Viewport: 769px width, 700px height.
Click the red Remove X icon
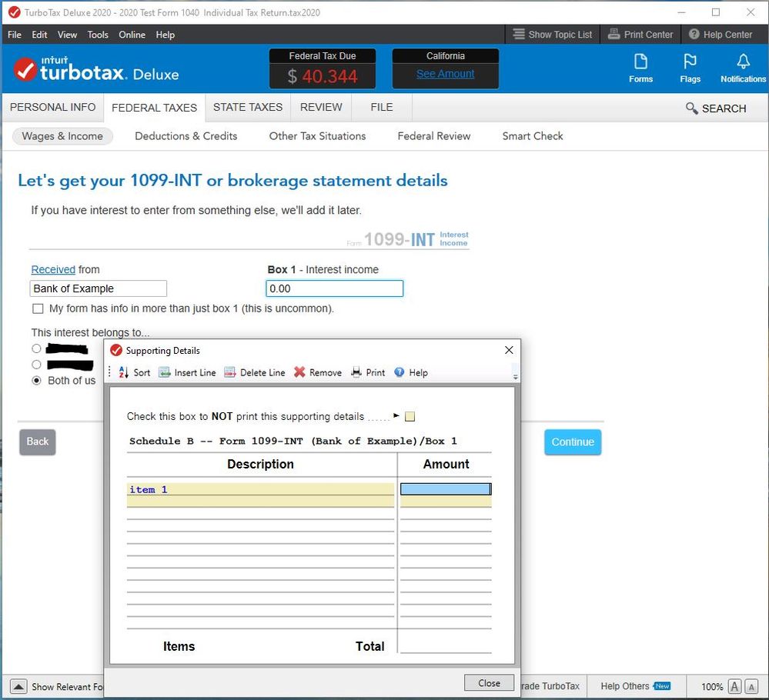point(299,372)
